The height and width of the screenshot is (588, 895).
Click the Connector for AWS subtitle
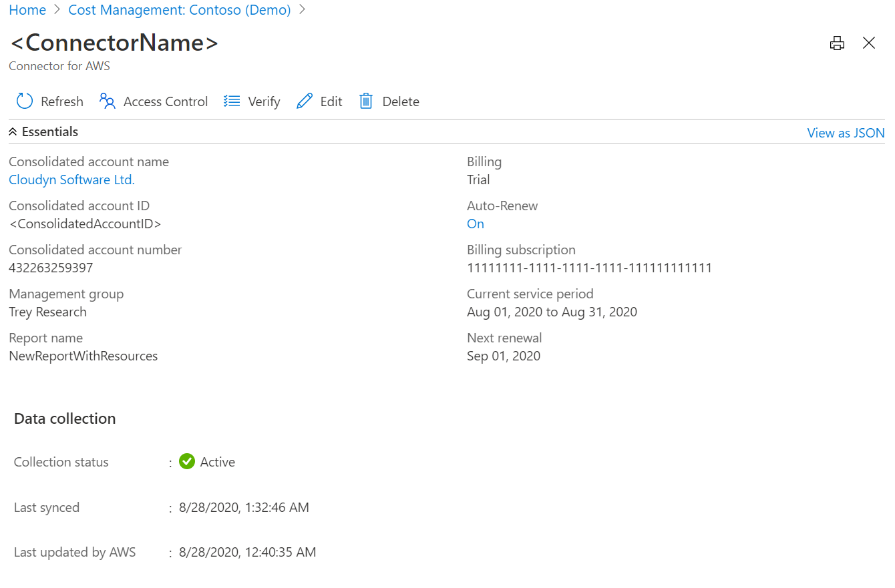pos(59,66)
